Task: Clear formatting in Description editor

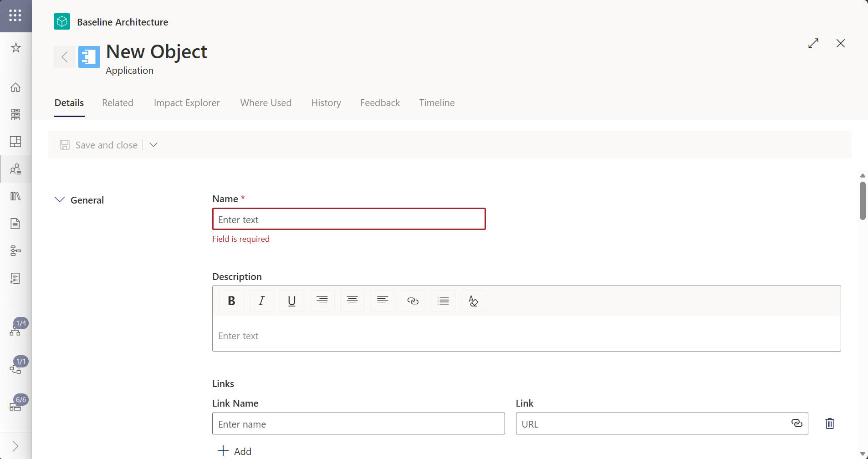Action: pos(474,301)
